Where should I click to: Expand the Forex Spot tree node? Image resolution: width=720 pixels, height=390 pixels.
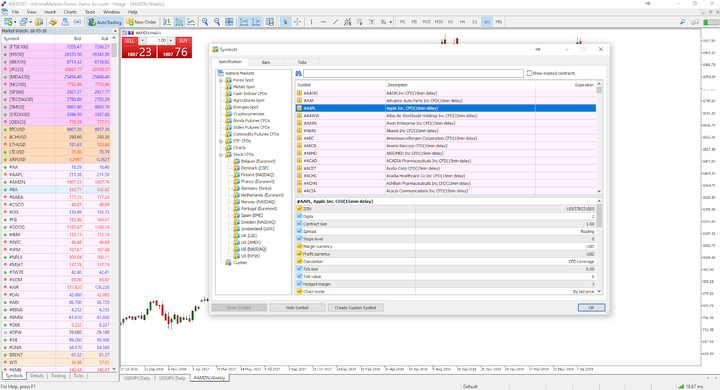click(221, 80)
